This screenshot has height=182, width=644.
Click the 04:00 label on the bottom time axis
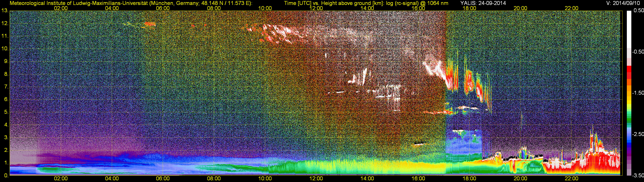(x=112, y=179)
